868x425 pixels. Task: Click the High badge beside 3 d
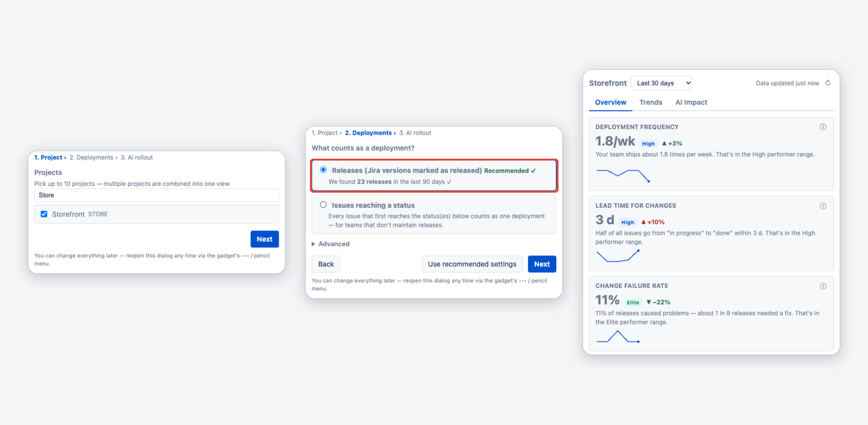tap(627, 222)
